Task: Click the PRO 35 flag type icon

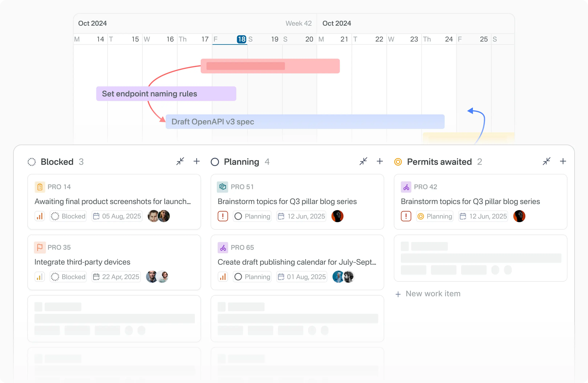Action: [x=40, y=247]
